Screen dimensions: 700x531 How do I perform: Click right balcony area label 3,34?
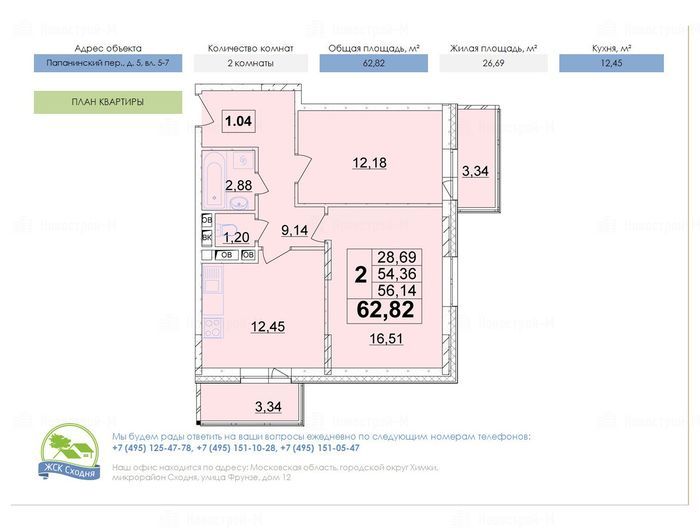475,171
